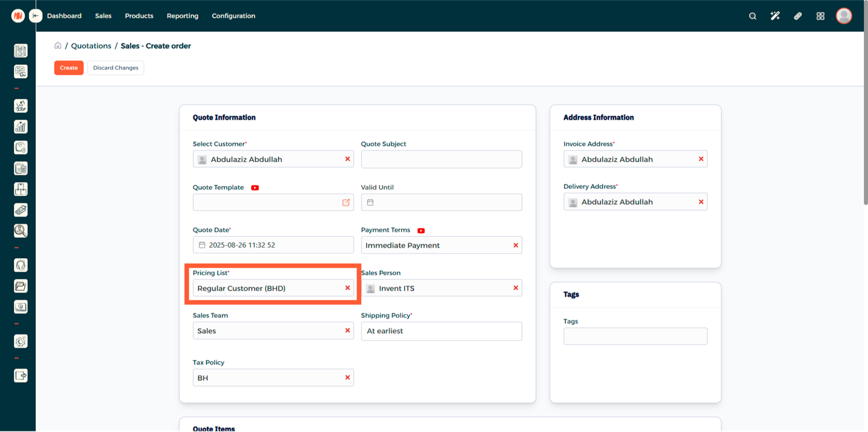Click the Discard Changes button
868x432 pixels.
[116, 68]
